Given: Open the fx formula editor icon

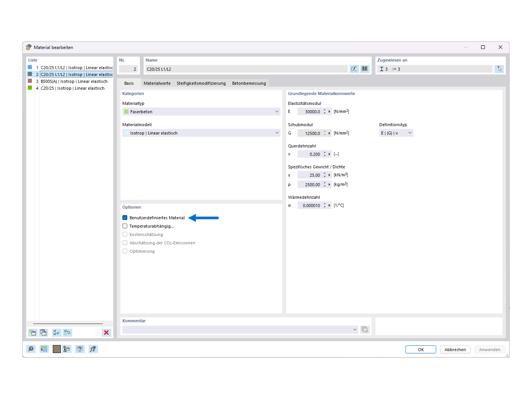Looking at the screenshot, I should coord(93,349).
